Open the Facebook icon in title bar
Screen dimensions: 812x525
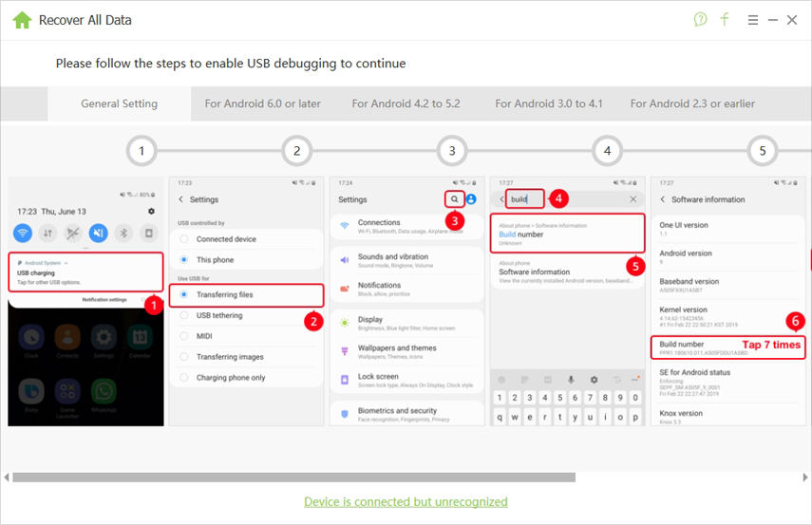(725, 20)
